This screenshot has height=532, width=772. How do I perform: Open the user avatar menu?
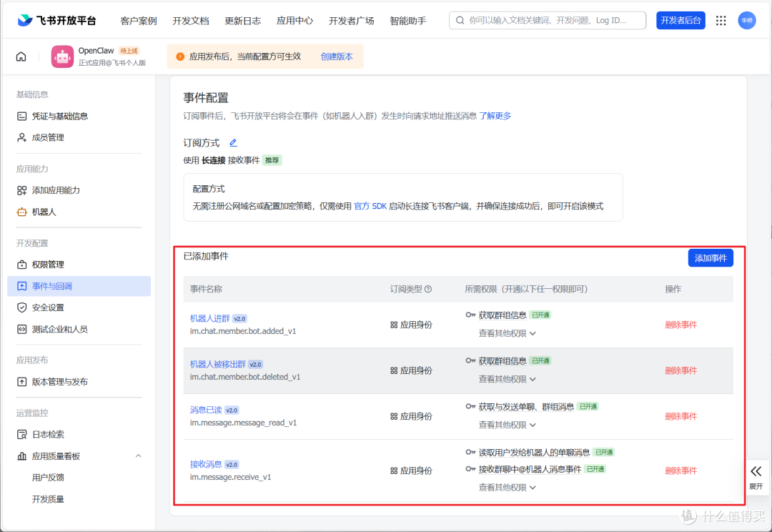pyautogui.click(x=747, y=20)
